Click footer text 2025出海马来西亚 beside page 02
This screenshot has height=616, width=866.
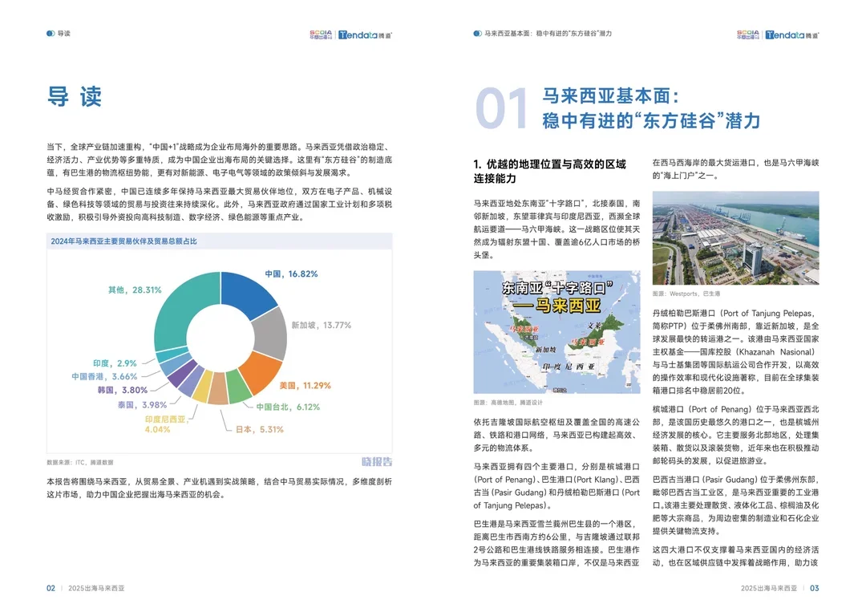tap(96, 589)
